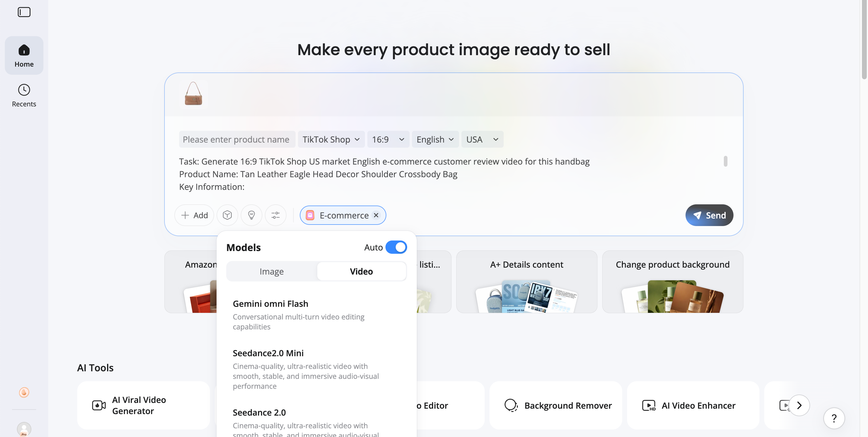Click the 'Key Information:' text line
Screen dimensions: 868x437
(212, 187)
